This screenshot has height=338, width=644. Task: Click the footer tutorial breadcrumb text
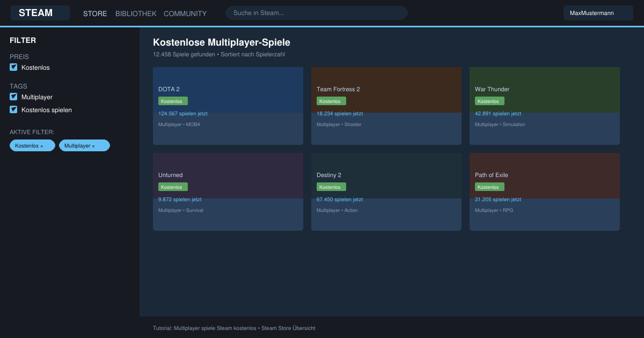[x=234, y=328]
